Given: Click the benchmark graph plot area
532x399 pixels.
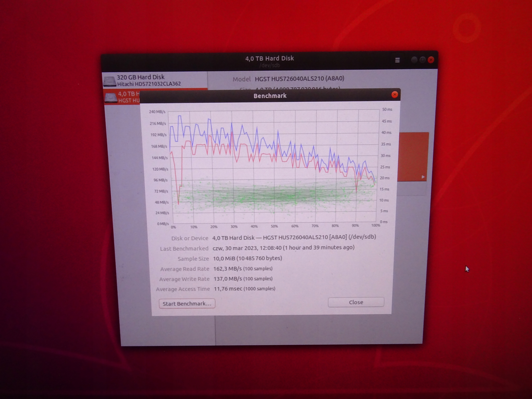Looking at the screenshot, I should click(274, 166).
